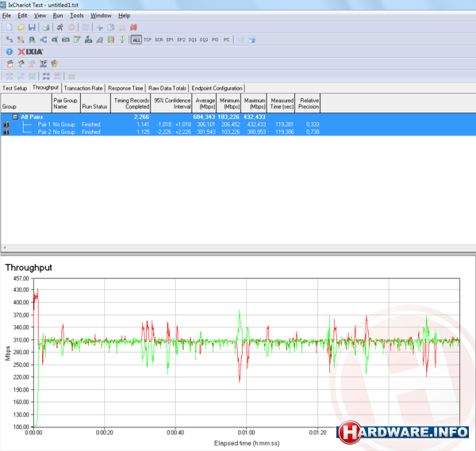Viewport: 476px width, 451px height.
Task: Save the test with the floppy icon
Action: [32, 28]
